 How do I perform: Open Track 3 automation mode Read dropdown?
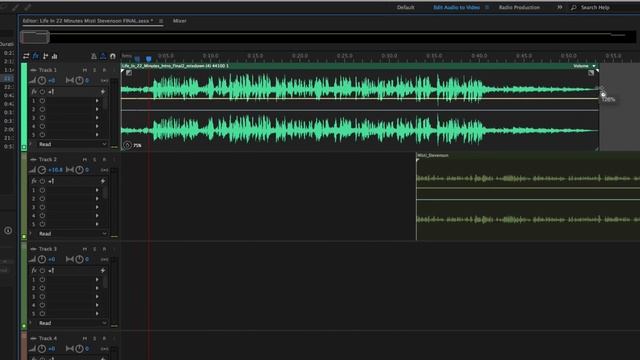point(73,323)
